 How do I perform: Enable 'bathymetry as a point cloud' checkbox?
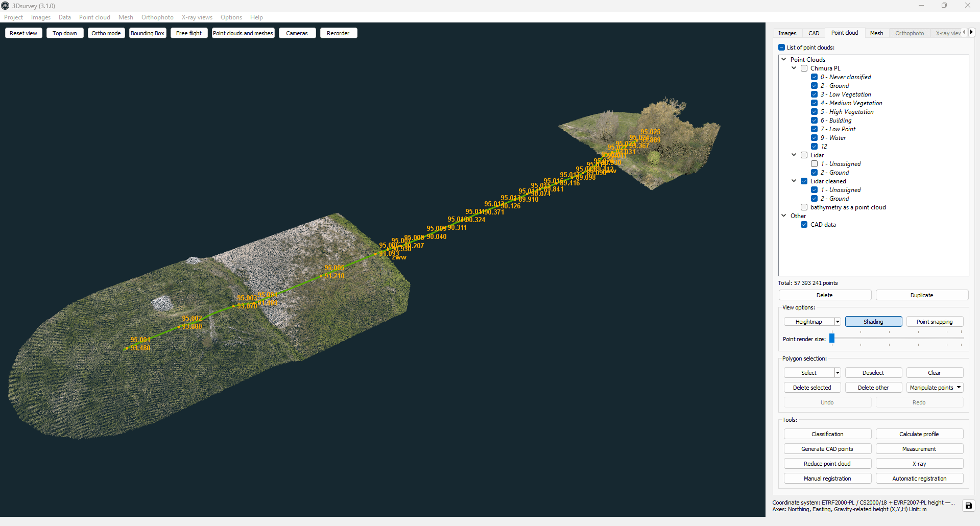coord(804,207)
